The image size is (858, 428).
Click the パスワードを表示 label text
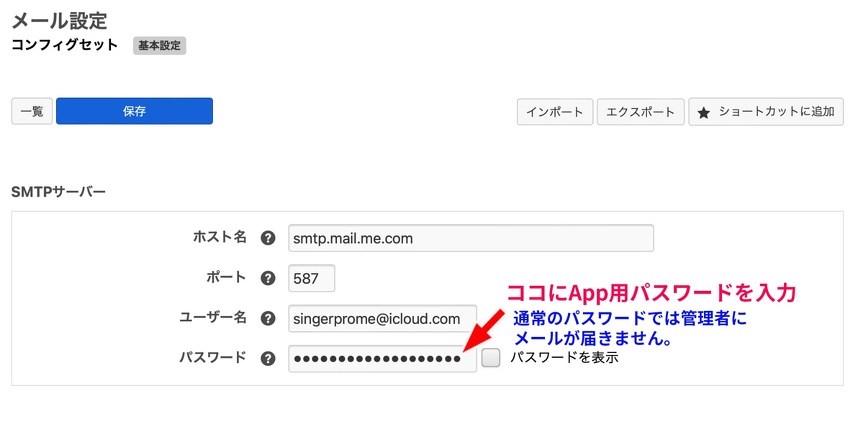tap(564, 357)
